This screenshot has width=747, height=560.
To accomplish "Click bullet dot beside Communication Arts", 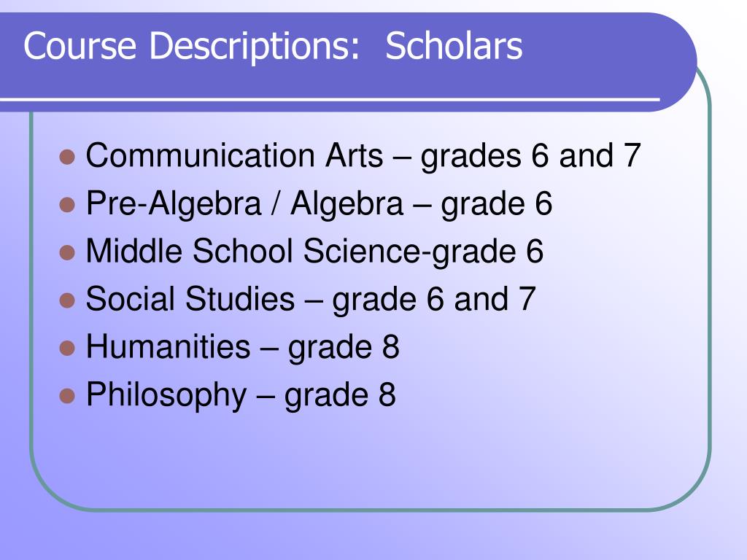I will click(67, 157).
